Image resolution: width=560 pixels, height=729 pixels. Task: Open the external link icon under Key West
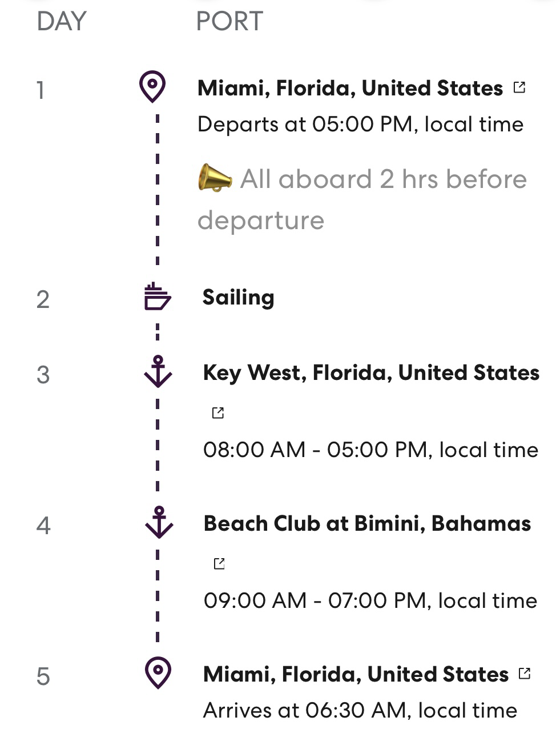(217, 412)
